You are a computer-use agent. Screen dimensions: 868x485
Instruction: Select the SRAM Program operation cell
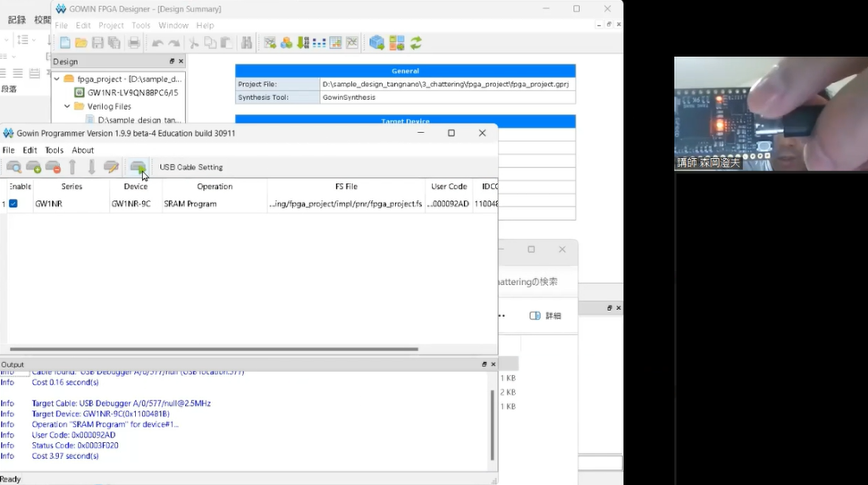(190, 204)
